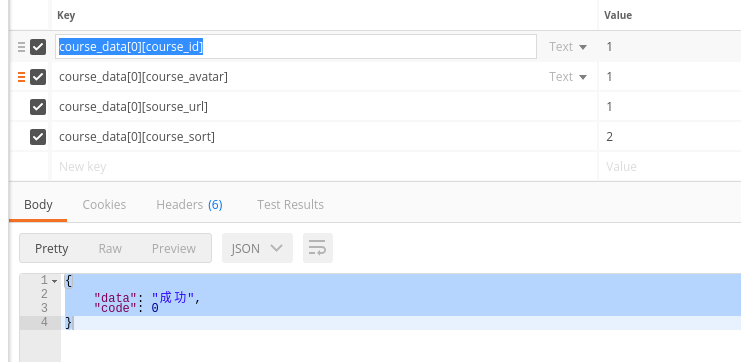Expand the JSON format dropdown

tap(257, 248)
